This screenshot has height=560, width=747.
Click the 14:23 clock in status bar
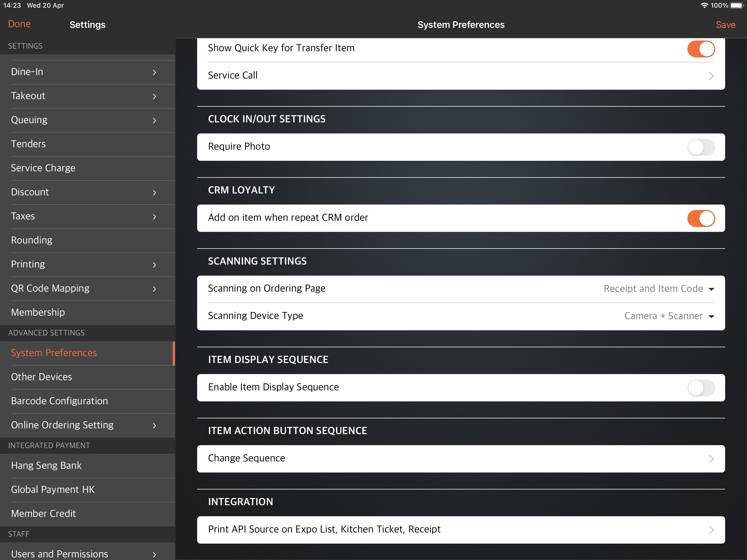tap(12, 5)
